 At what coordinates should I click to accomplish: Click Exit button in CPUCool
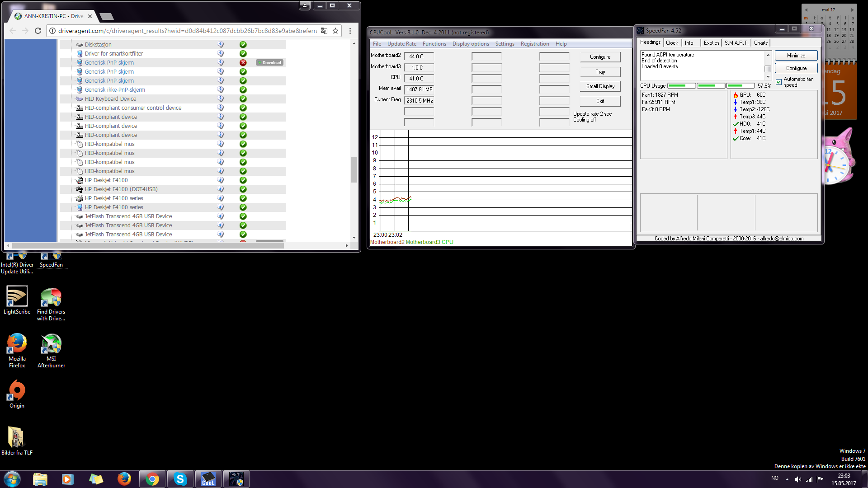pyautogui.click(x=600, y=101)
